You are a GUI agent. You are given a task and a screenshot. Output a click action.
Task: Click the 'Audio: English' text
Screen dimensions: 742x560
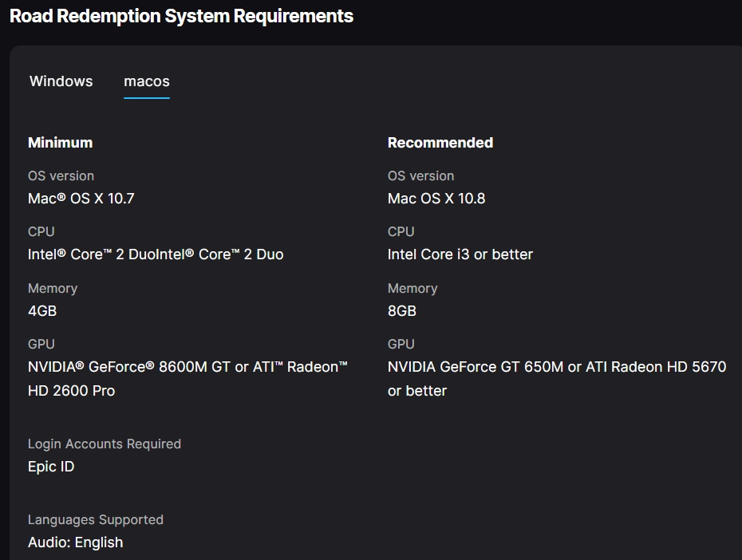tap(75, 542)
